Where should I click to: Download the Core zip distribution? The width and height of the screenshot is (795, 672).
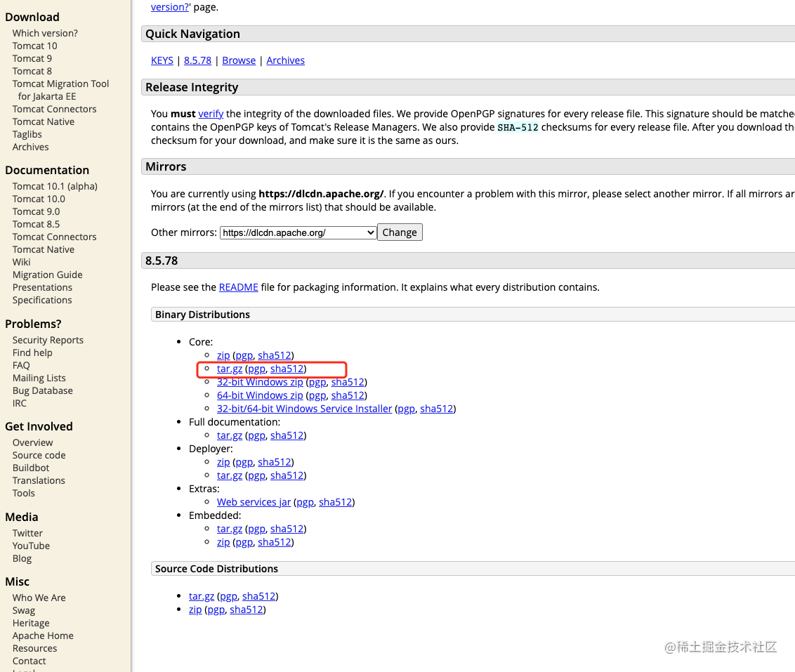point(223,355)
